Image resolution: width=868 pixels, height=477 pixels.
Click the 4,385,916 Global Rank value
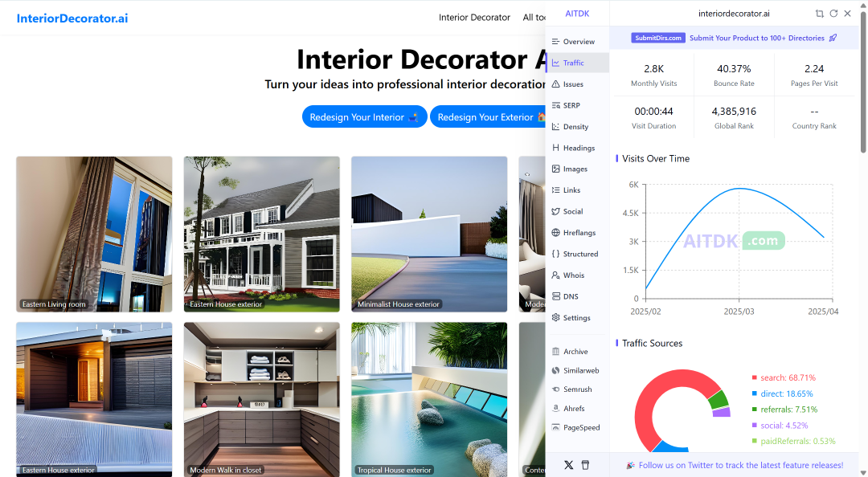pos(734,112)
